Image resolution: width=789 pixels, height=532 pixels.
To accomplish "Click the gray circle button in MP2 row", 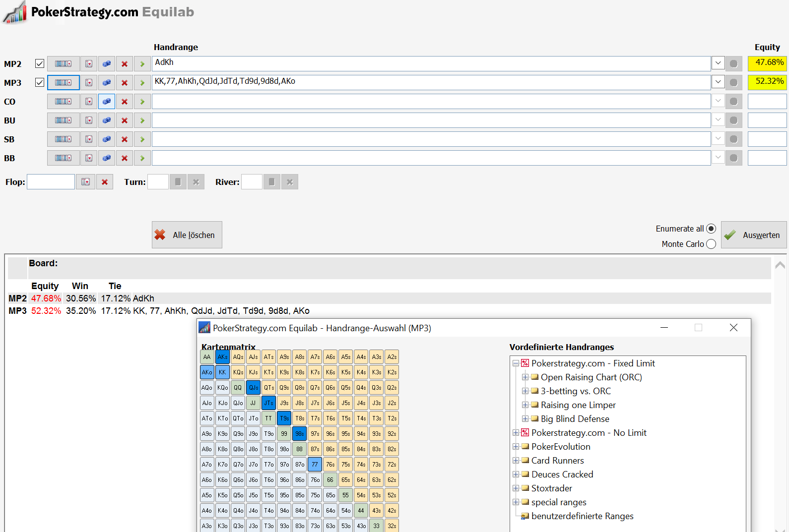I will [734, 64].
